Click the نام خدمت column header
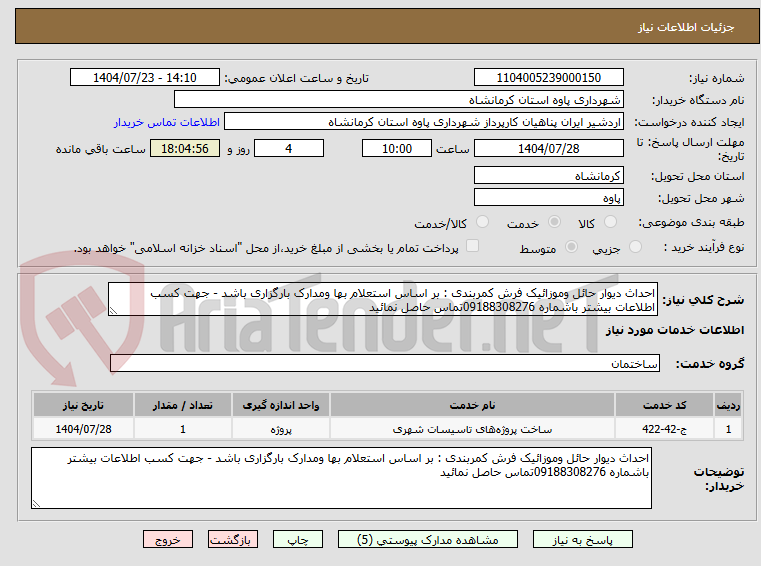This screenshot has width=761, height=566. pos(472,405)
